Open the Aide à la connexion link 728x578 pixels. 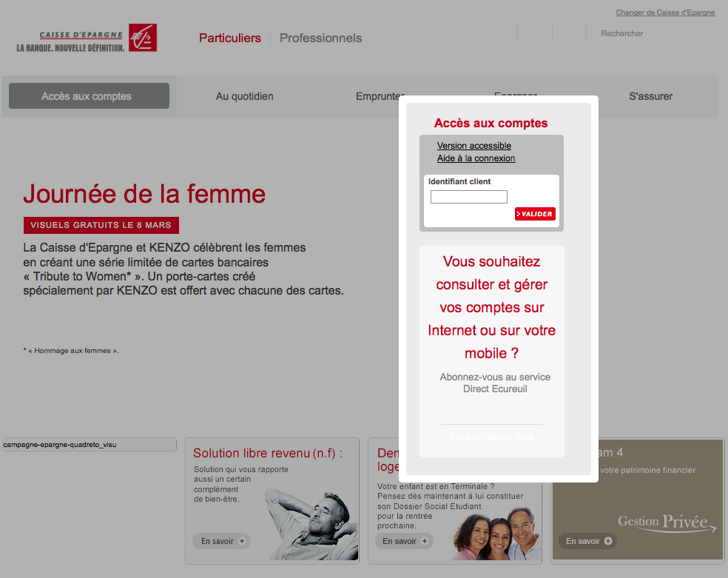(x=476, y=158)
